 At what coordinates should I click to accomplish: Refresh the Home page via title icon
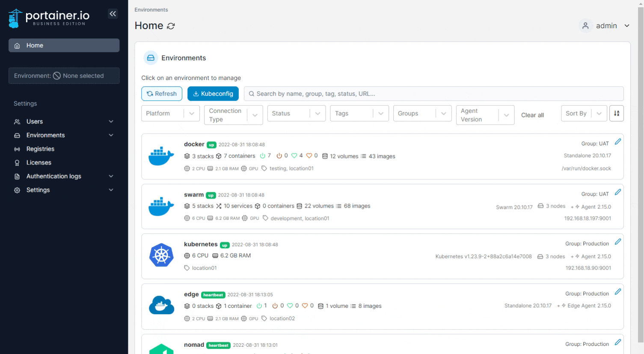pos(171,26)
